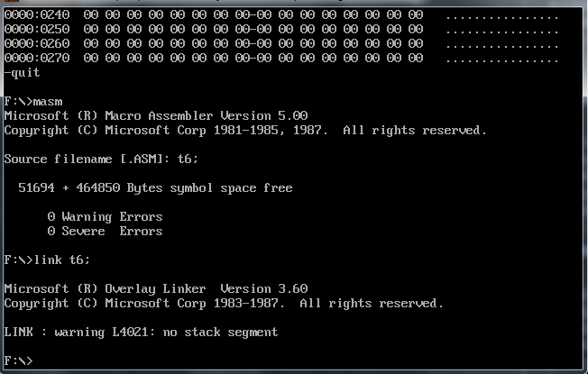Click the "0 Severe Errors" line
Image resolution: width=588 pixels, height=374 pixels.
click(105, 232)
